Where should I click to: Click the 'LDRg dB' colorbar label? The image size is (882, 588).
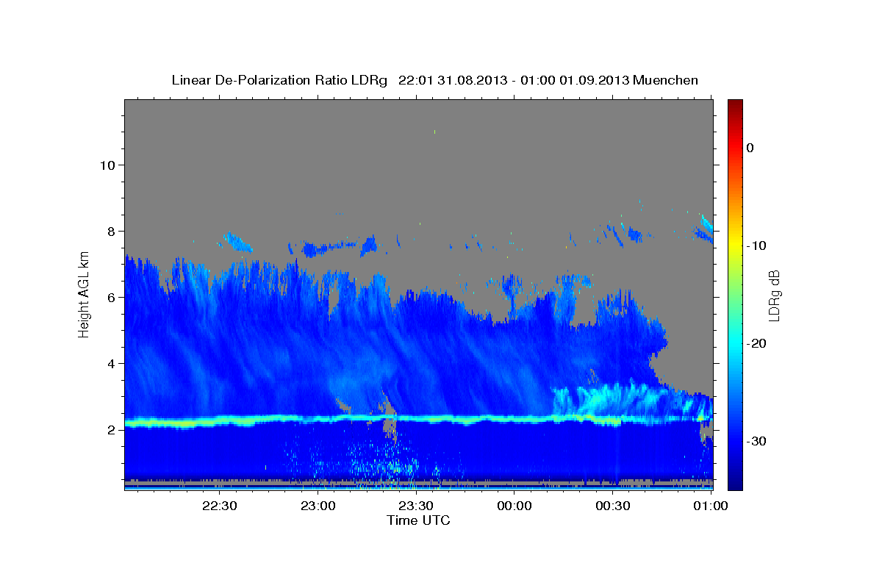pyautogui.click(x=773, y=295)
